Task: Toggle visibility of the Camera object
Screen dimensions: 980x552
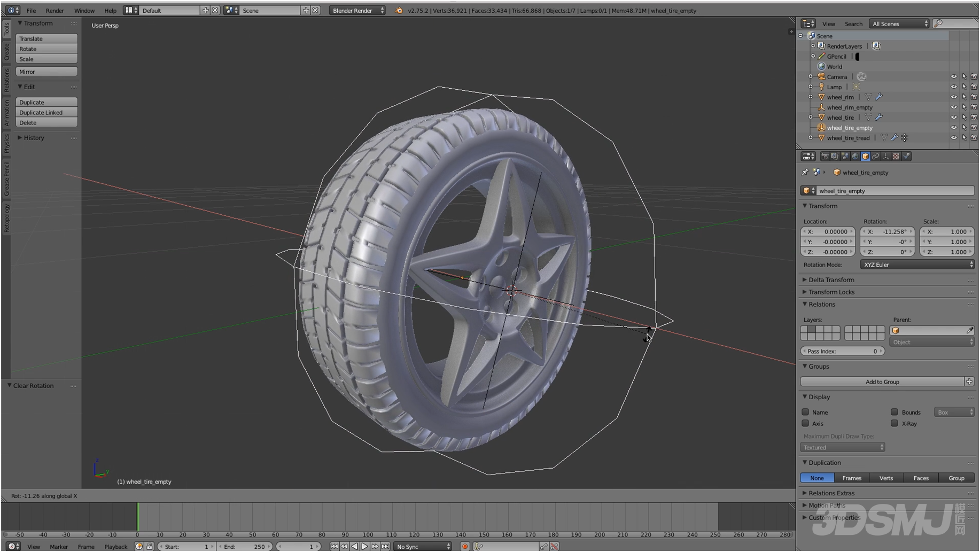Action: pyautogui.click(x=953, y=76)
